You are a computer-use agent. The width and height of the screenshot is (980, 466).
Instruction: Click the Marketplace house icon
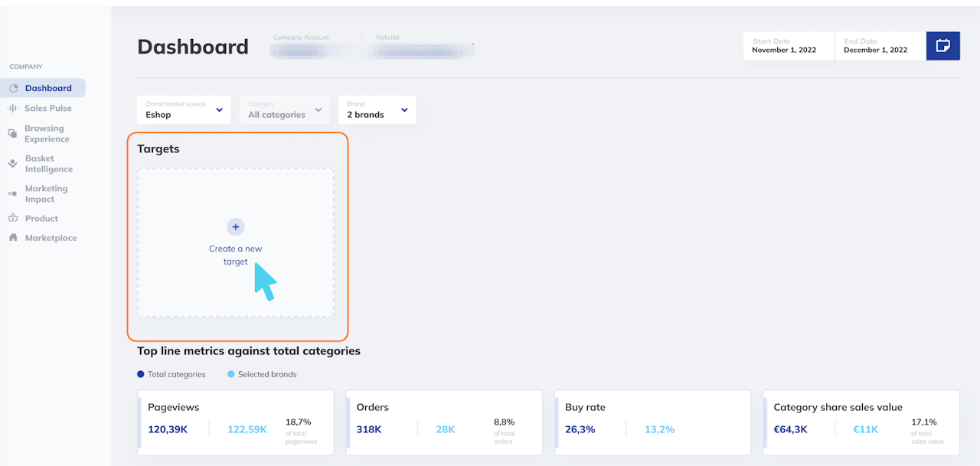[13, 238]
